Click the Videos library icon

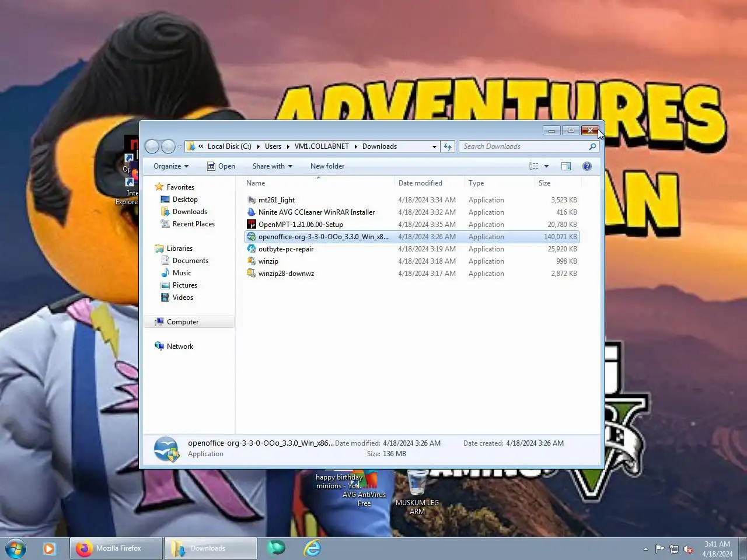pyautogui.click(x=165, y=297)
